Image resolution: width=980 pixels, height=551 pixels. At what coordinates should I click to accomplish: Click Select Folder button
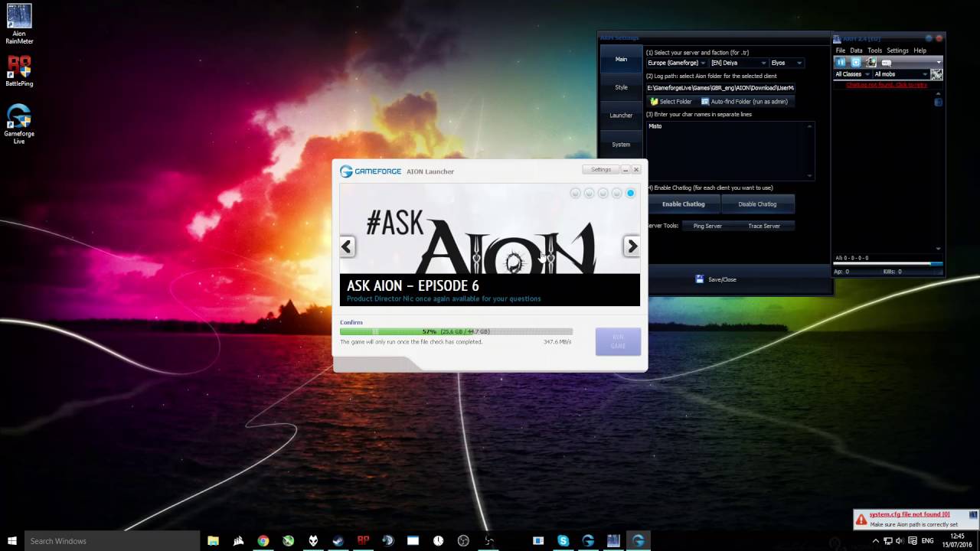[x=671, y=101]
